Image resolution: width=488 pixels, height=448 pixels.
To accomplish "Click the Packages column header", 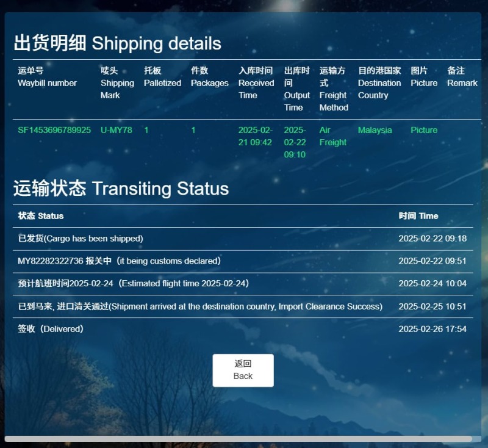I will (209, 77).
